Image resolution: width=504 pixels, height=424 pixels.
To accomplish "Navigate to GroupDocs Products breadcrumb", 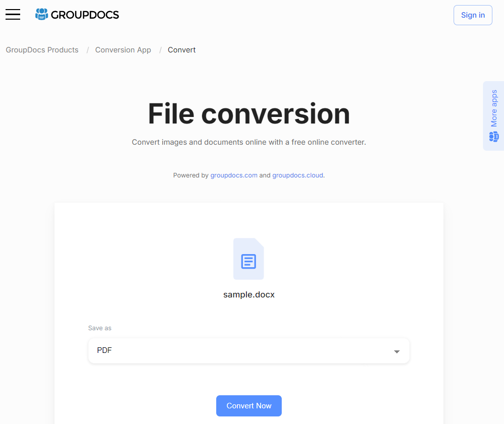I will pos(42,50).
